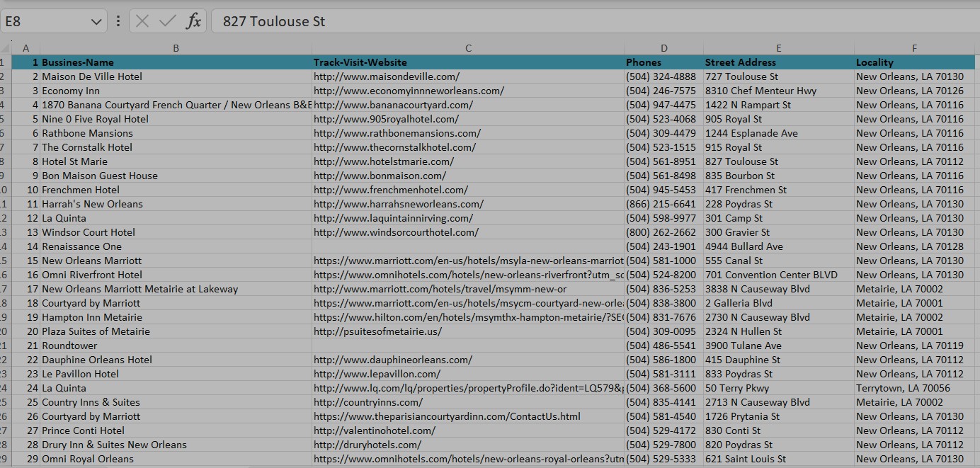Click the http://www.hotelstmarie.com/ cell
980x468 pixels.
pyautogui.click(x=468, y=161)
